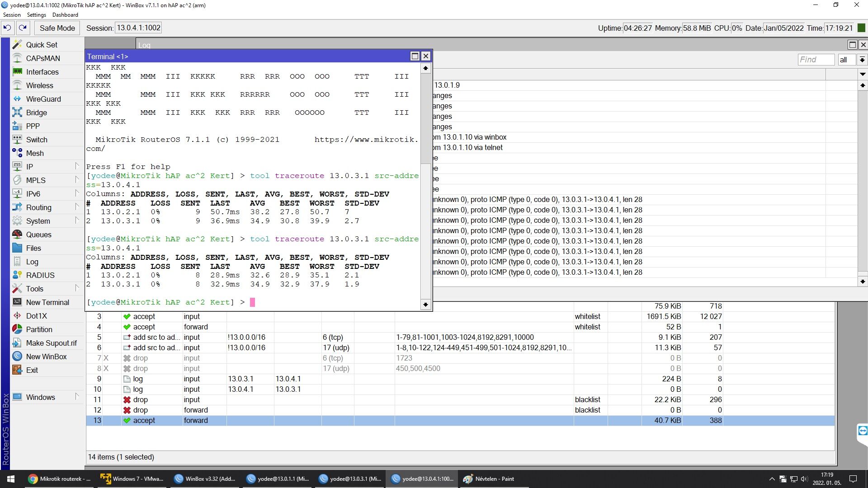Switch to yodee@13.0.3.1 taskbar window
Screen dimensions: 868x488
tap(349, 479)
